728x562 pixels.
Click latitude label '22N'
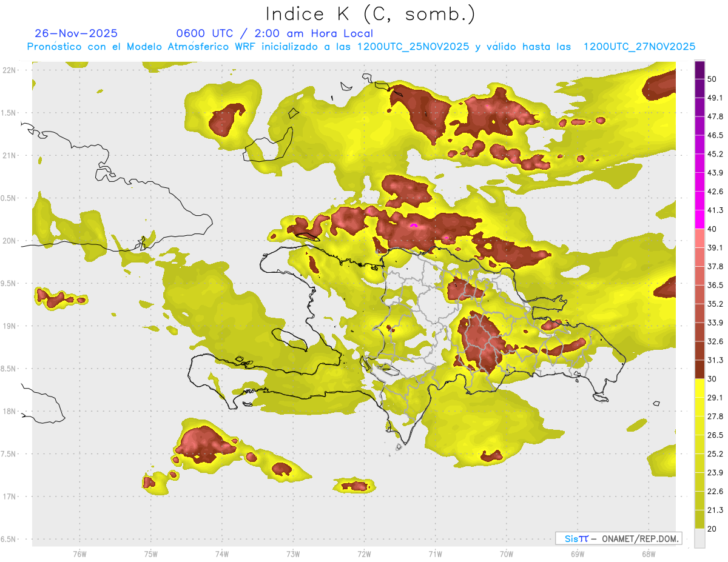pyautogui.click(x=9, y=70)
